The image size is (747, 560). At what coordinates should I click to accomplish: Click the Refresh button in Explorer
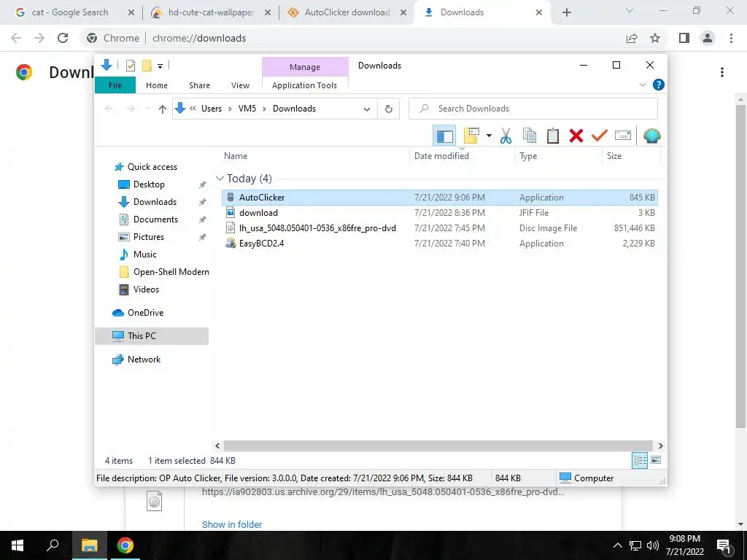(x=389, y=109)
